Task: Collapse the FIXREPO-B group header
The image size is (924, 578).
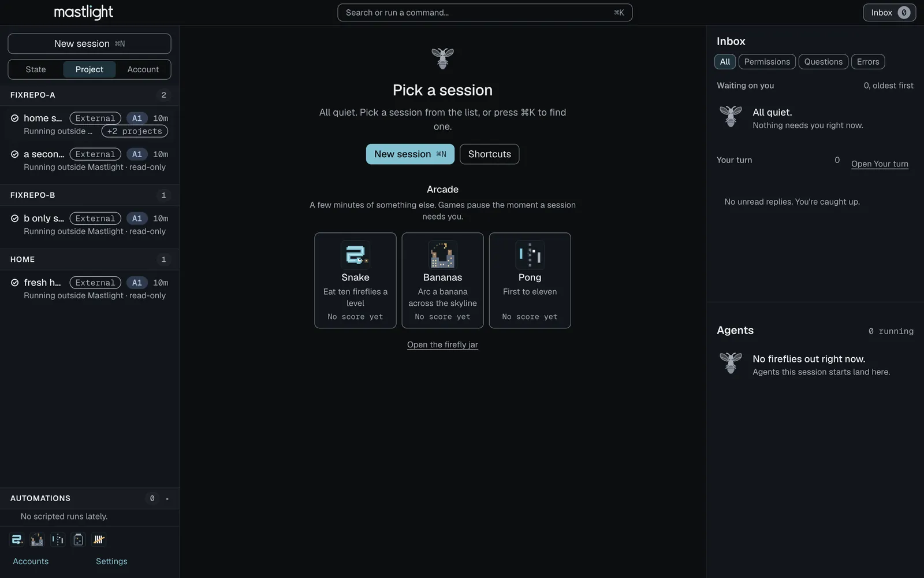Action: click(90, 195)
